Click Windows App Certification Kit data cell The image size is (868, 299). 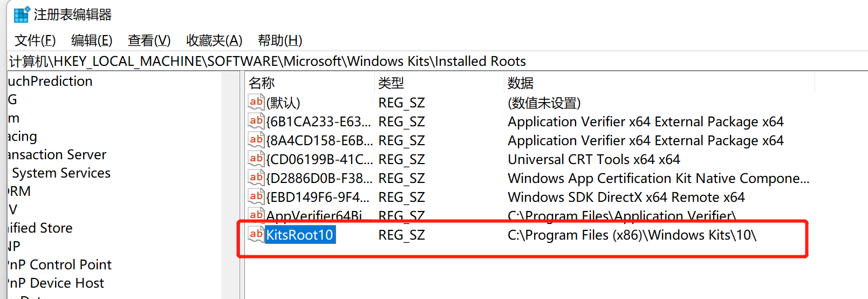pyautogui.click(x=659, y=178)
